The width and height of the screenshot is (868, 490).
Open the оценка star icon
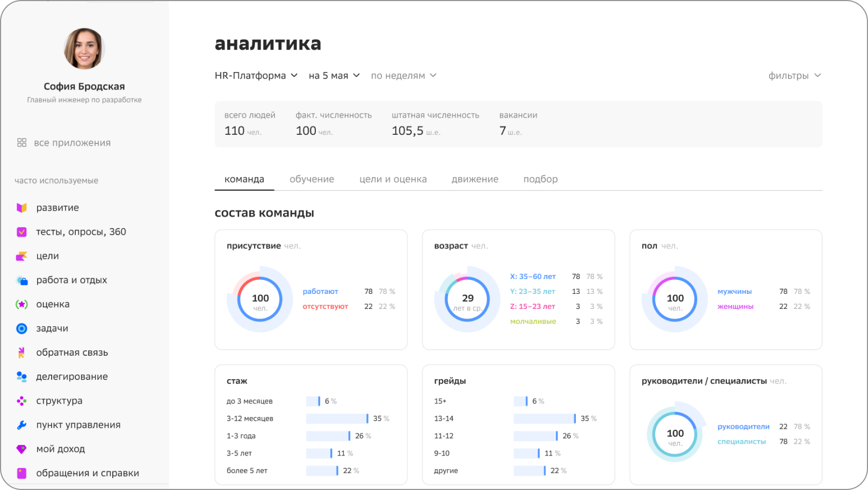click(x=21, y=305)
